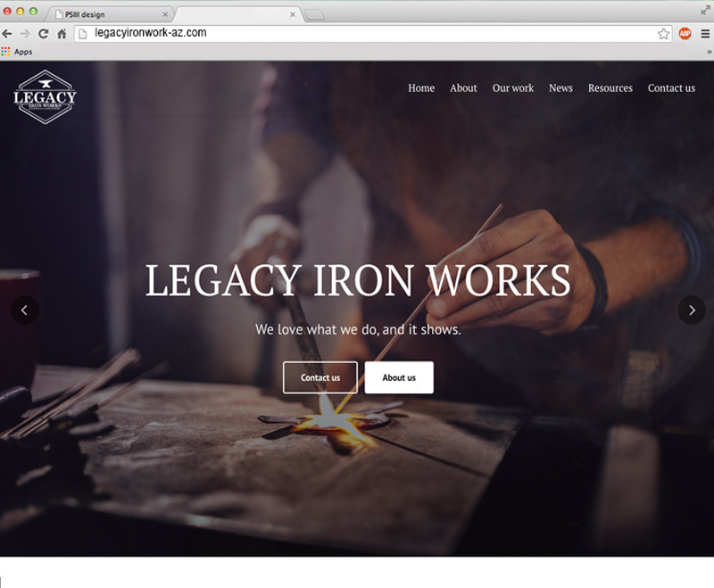Open the Our work menu item
The height and width of the screenshot is (588, 714).
pyautogui.click(x=512, y=87)
